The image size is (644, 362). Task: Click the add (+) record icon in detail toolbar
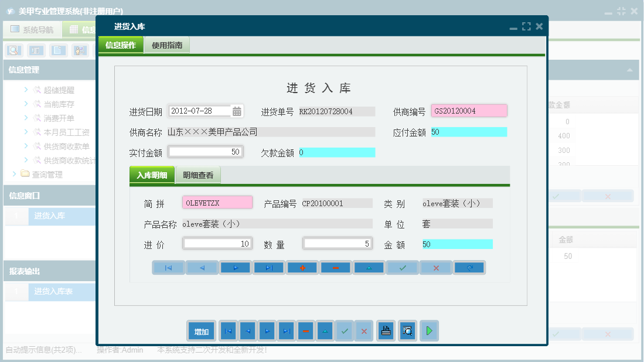[x=302, y=268]
